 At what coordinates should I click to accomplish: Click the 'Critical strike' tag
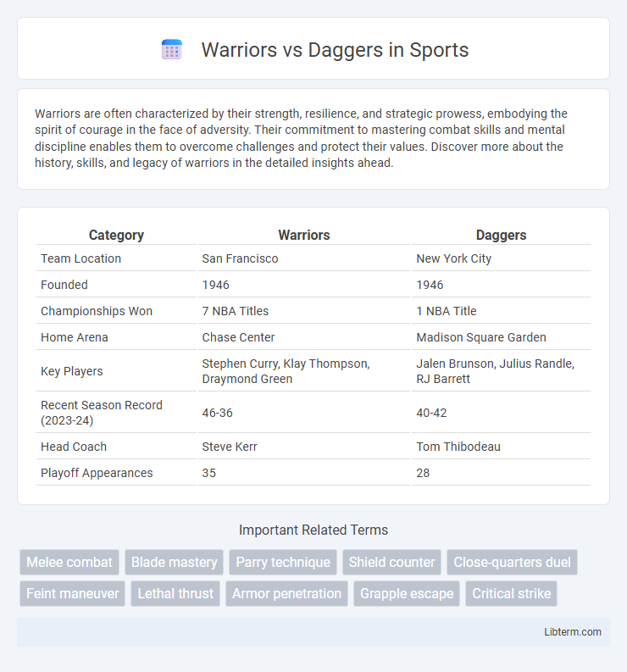(511, 593)
